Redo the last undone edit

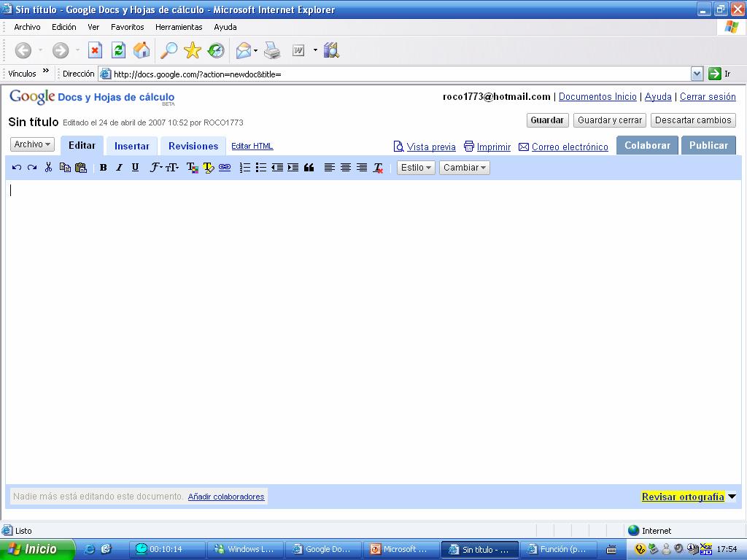pos(32,168)
